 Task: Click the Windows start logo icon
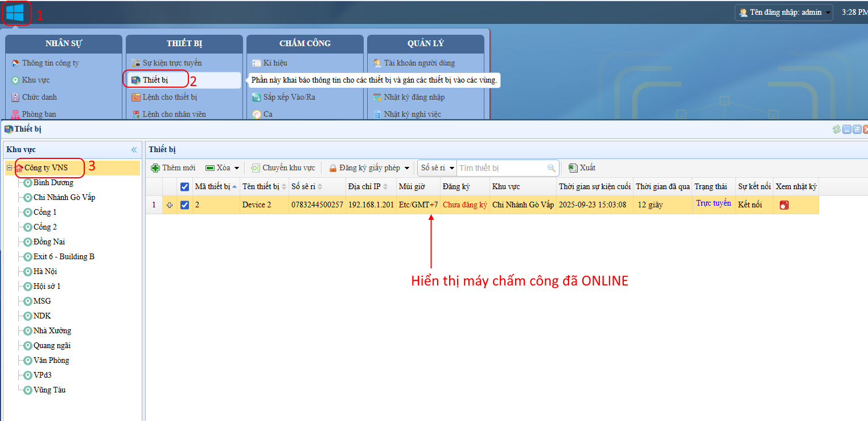coord(15,13)
